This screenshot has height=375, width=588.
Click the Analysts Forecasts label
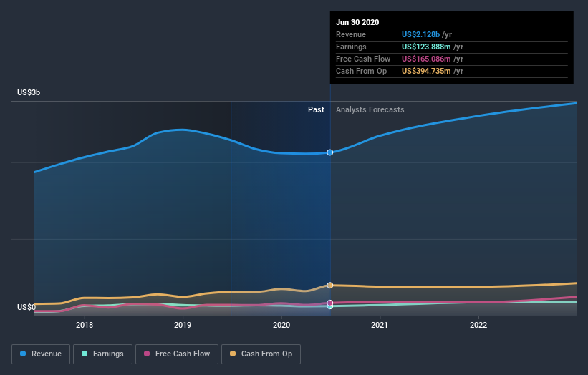(370, 109)
